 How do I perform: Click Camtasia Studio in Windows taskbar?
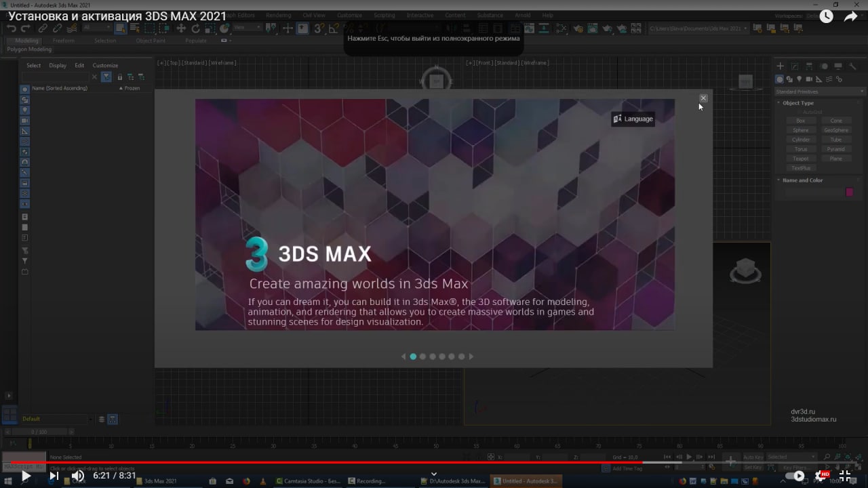[x=309, y=481]
